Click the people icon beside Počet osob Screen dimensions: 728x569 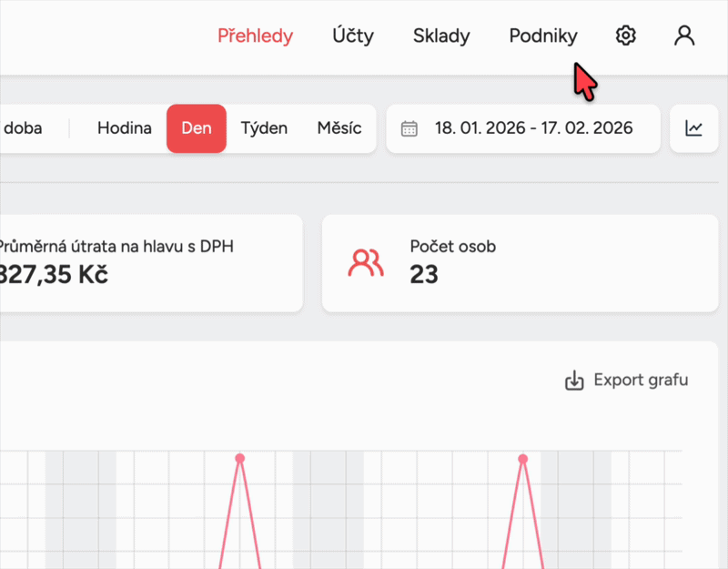366,263
